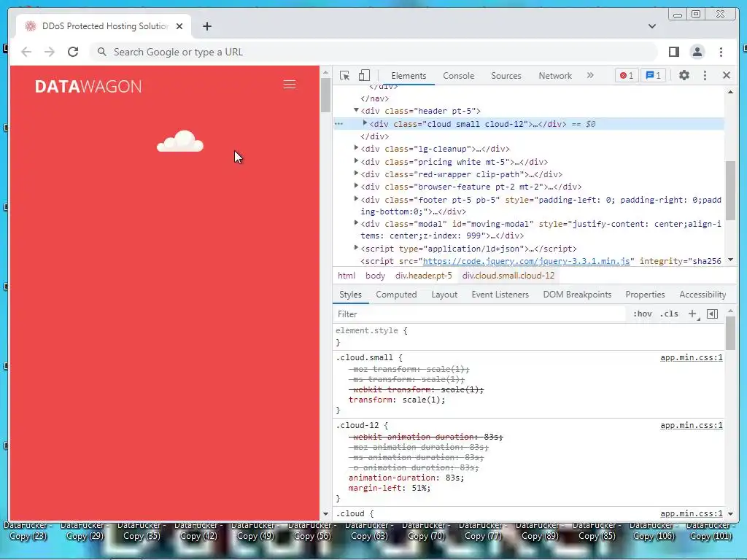Open the Accessibility tab
747x560 pixels.
(x=703, y=295)
